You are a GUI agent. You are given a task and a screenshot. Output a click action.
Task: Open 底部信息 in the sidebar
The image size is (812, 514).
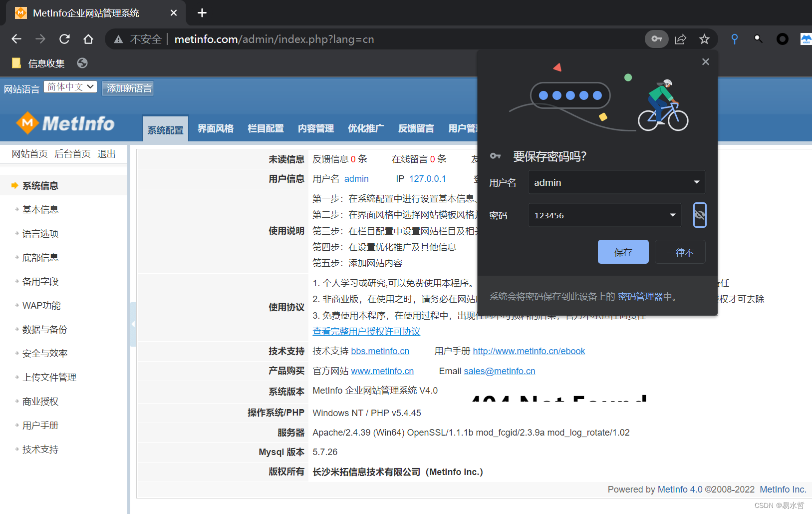click(x=40, y=258)
